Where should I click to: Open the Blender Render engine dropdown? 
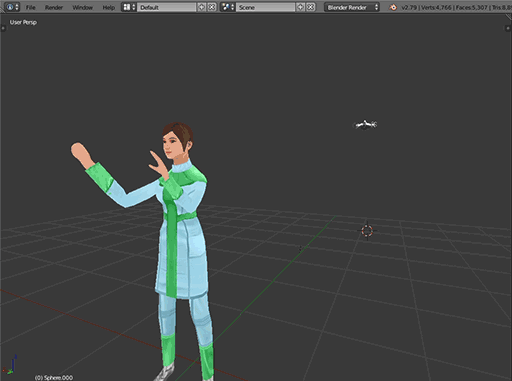click(352, 7)
